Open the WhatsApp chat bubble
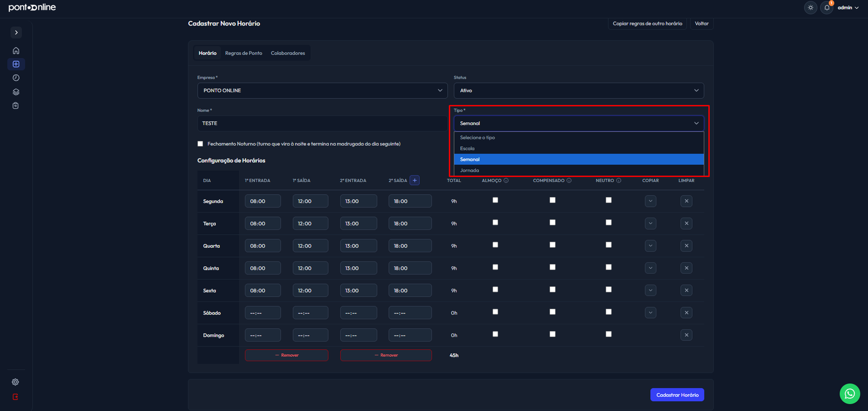The height and width of the screenshot is (411, 868). click(x=850, y=394)
